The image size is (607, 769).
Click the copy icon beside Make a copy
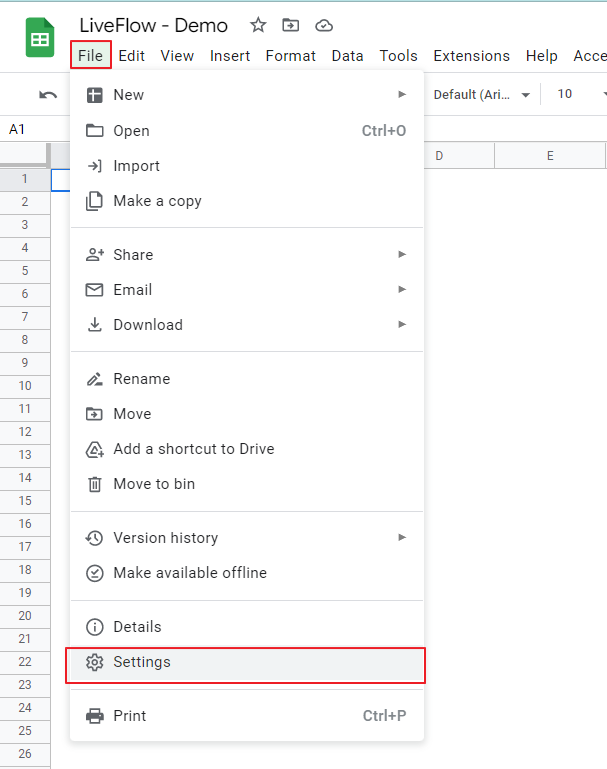click(95, 201)
